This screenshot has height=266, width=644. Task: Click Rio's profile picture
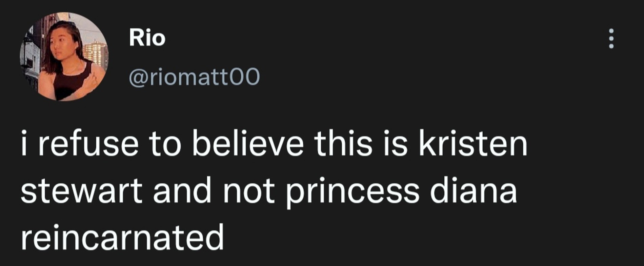64,57
